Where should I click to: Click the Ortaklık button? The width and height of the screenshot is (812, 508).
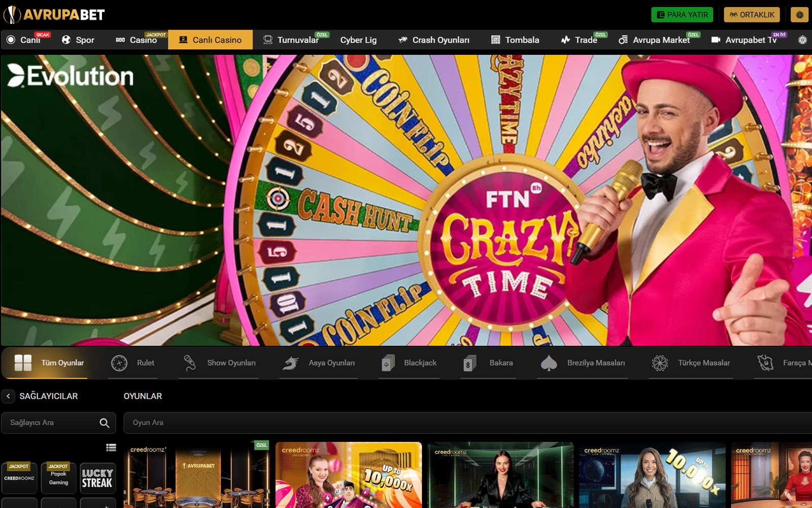tap(752, 15)
